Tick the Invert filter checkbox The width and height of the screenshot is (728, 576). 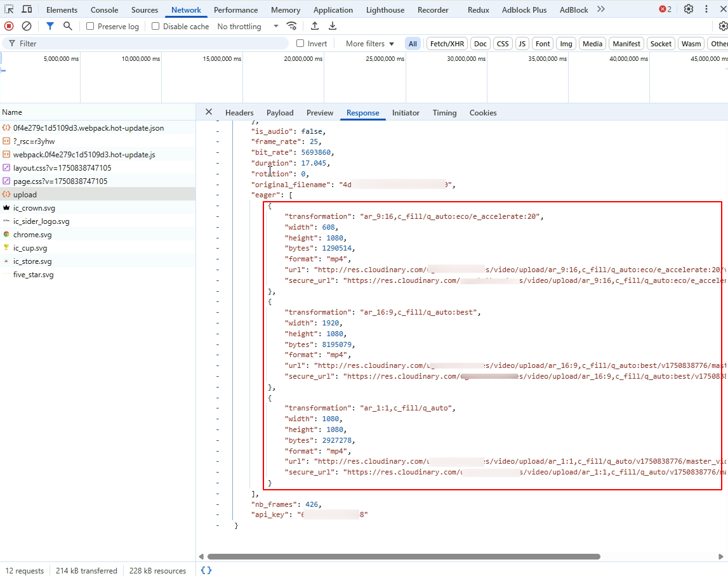pos(301,44)
